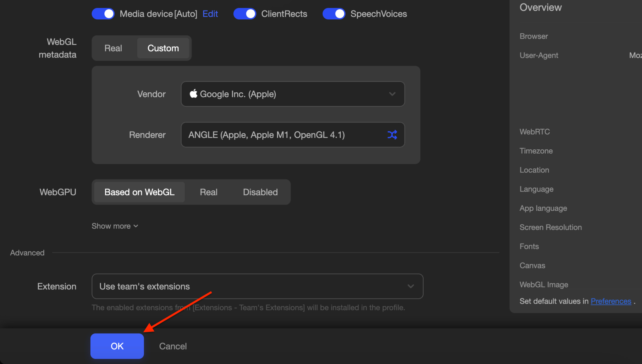Expand the Show more section
642x364 pixels.
115,226
